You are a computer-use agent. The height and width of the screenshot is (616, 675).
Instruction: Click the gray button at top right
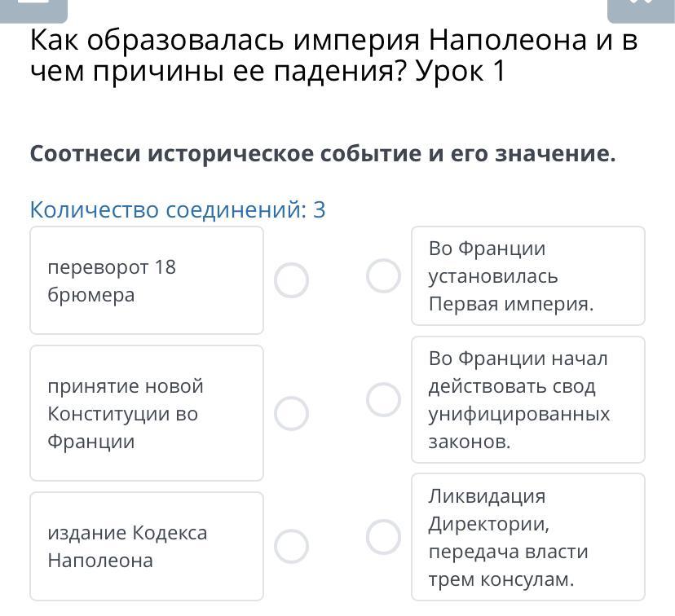tap(641, 8)
